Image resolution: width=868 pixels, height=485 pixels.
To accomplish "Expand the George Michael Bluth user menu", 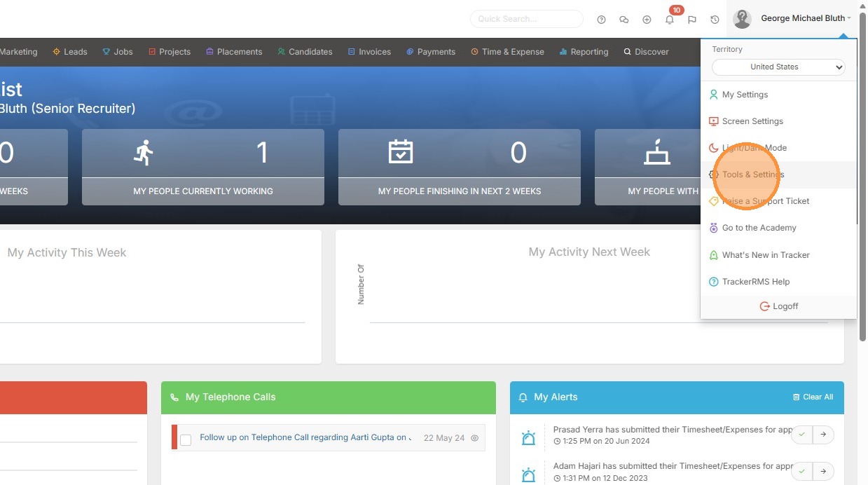I will click(x=806, y=18).
